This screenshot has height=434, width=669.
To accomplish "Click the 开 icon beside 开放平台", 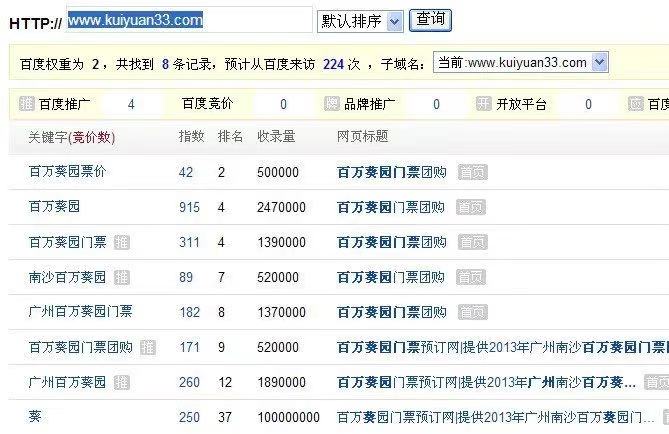I will pos(483,104).
